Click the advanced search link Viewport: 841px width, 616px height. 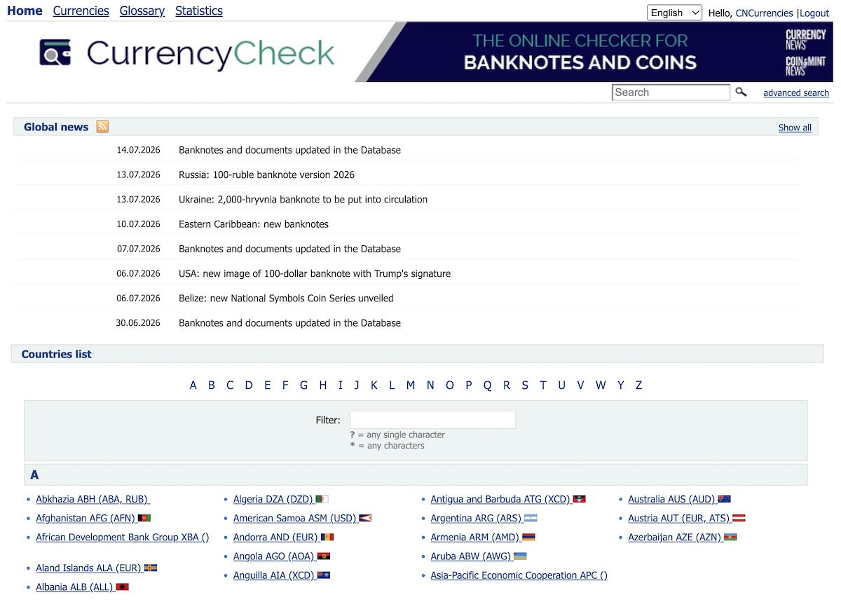(796, 93)
